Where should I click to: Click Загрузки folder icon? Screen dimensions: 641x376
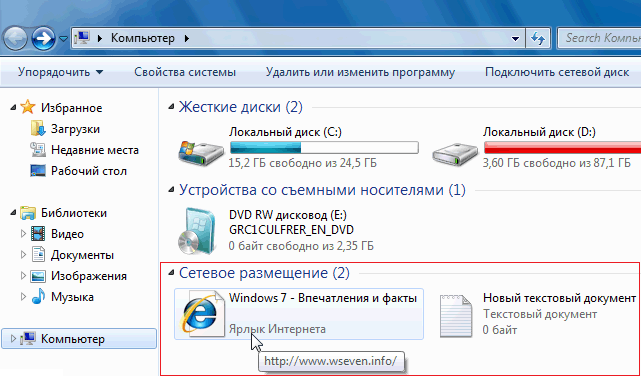(38, 129)
